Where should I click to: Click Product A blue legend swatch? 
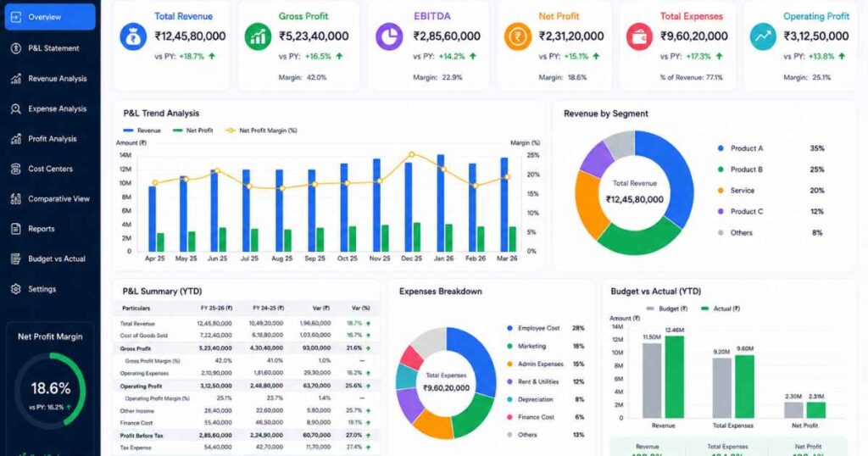click(721, 148)
